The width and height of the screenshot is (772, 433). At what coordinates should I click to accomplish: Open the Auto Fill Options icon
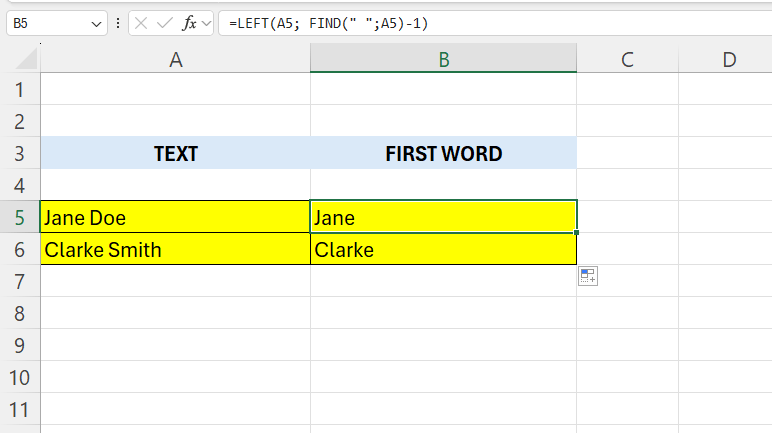tap(588, 276)
